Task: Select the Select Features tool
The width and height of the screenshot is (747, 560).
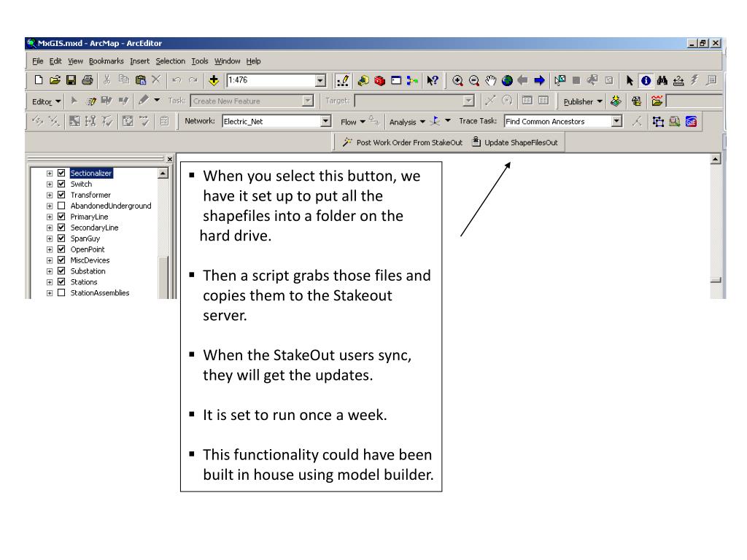Action: coord(560,80)
